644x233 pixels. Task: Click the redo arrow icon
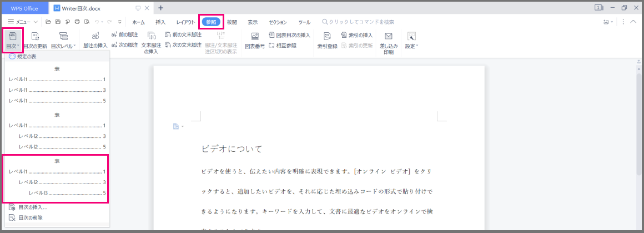coord(109,22)
